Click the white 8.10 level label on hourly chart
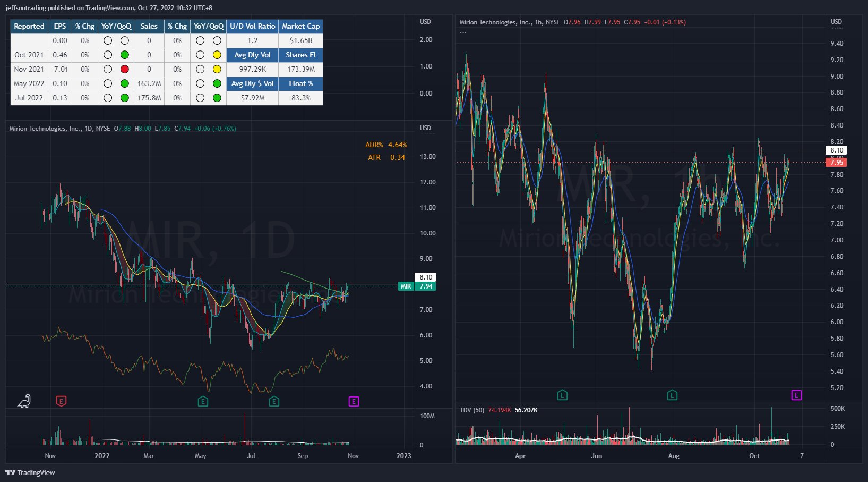Image resolution: width=868 pixels, height=482 pixels. point(837,150)
